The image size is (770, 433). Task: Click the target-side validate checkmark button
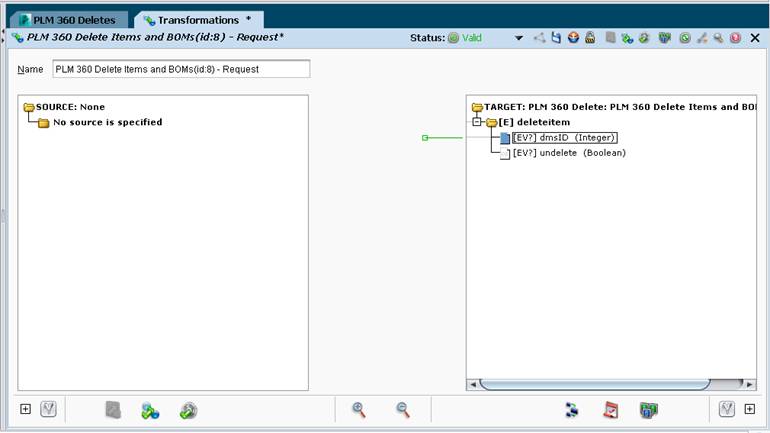[x=727, y=409]
